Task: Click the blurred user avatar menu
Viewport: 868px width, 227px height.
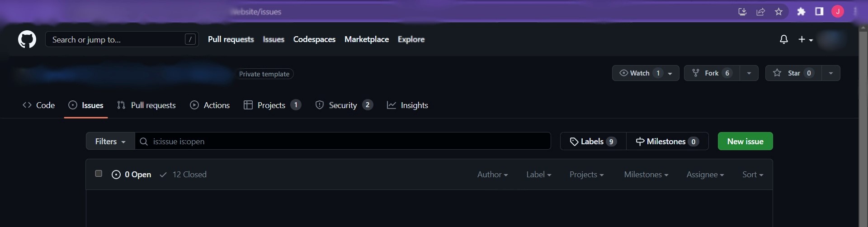Action: pos(831,40)
